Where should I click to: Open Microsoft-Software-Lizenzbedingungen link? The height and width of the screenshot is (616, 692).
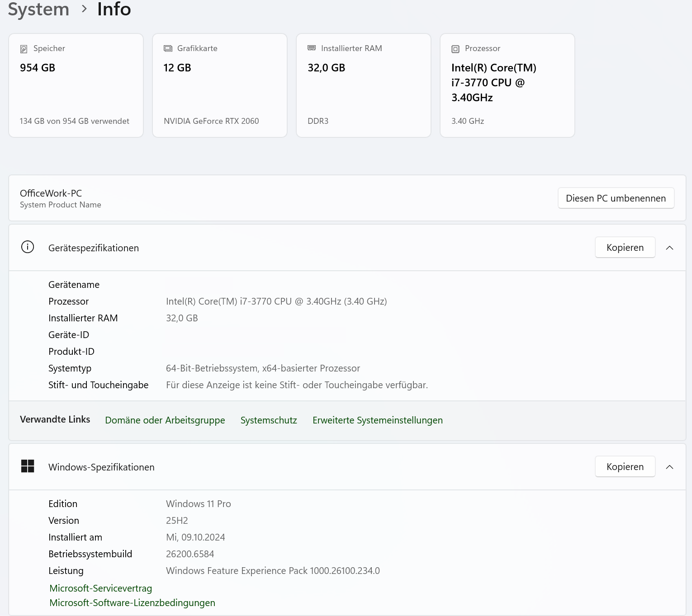(132, 603)
